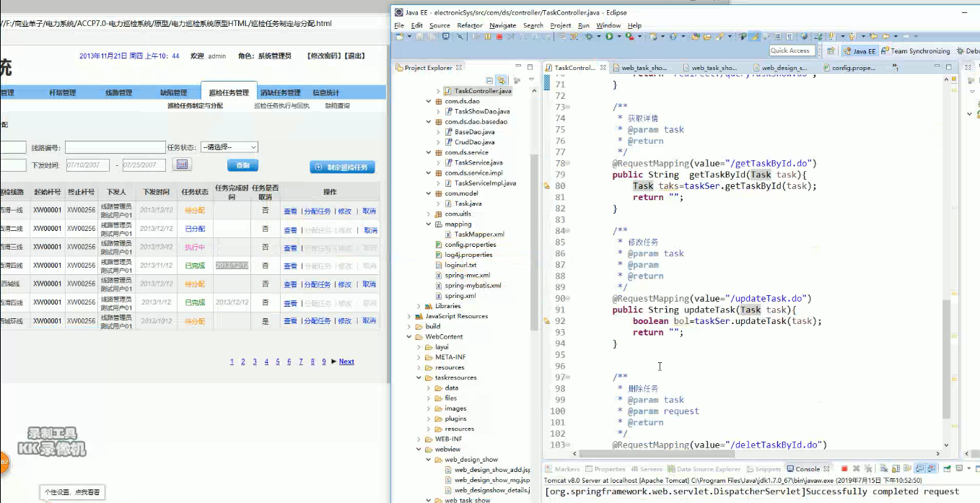The height and width of the screenshot is (503, 980).
Task: Toggle Show Whitespace Characters button
Action: coord(789,36)
